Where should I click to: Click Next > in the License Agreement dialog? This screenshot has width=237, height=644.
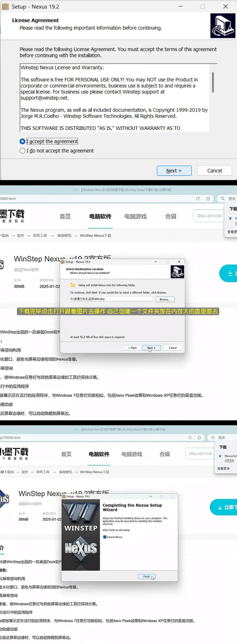[174, 171]
